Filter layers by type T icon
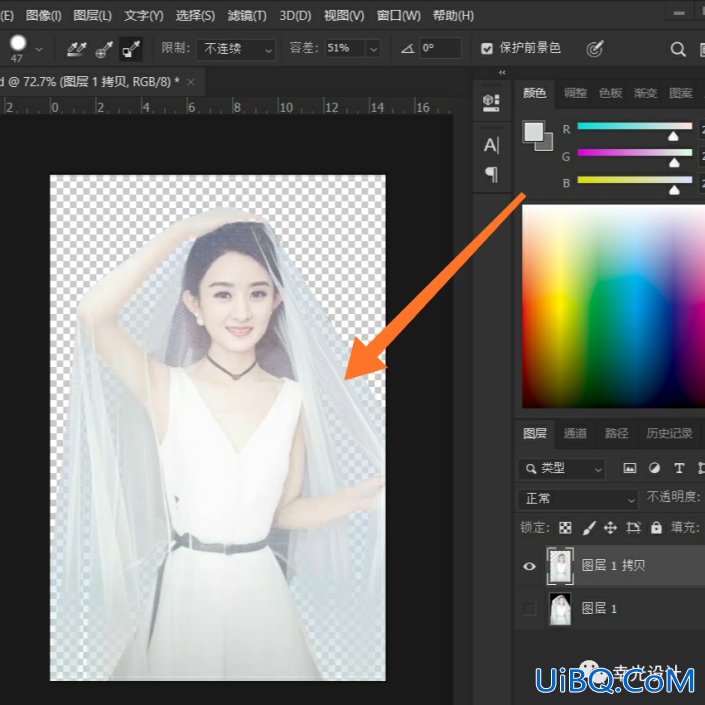 [x=679, y=469]
